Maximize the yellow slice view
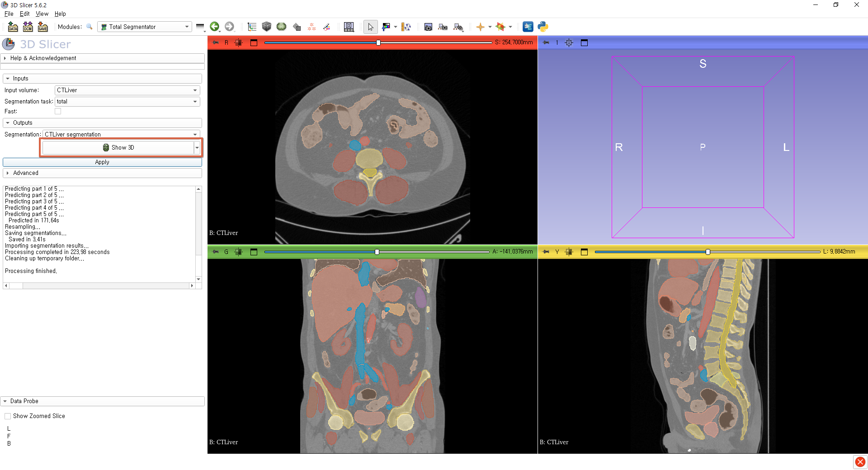This screenshot has width=868, height=470. point(584,252)
